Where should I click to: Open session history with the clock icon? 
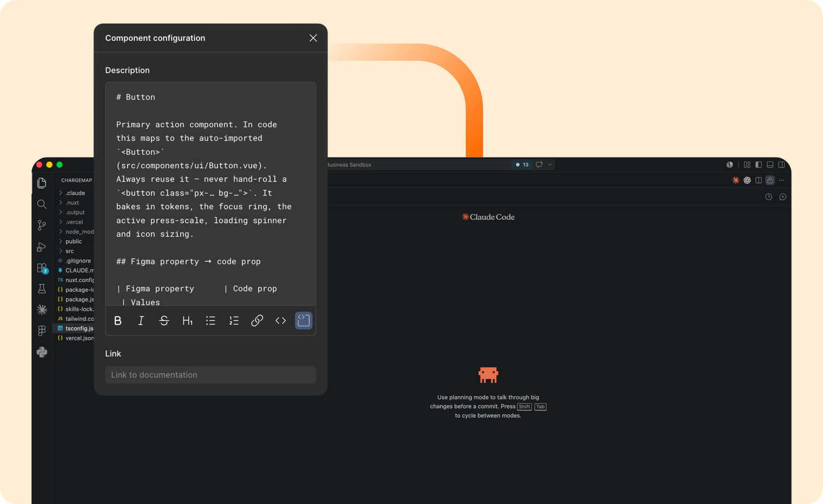(x=768, y=197)
